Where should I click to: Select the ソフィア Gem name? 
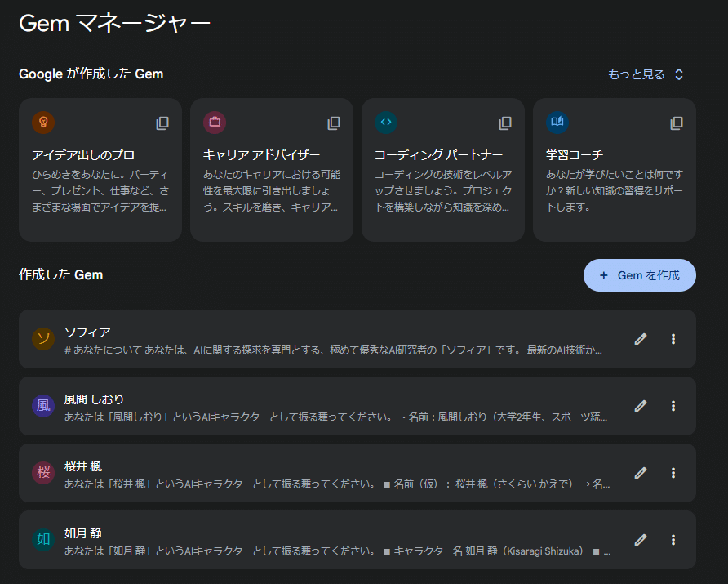[x=87, y=332]
